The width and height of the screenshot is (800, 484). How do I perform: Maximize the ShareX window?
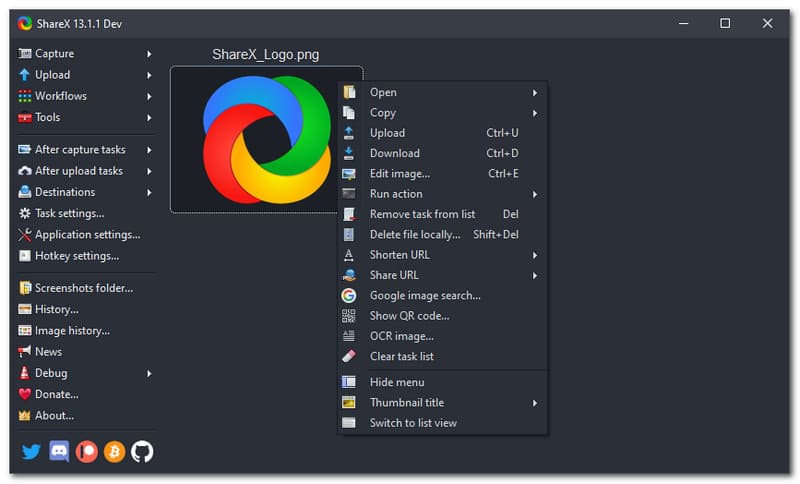point(725,23)
